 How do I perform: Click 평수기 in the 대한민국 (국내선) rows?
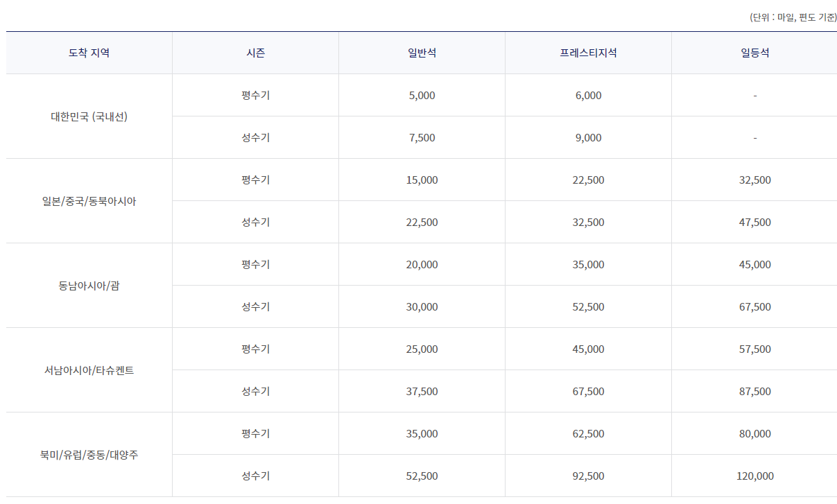tap(255, 95)
